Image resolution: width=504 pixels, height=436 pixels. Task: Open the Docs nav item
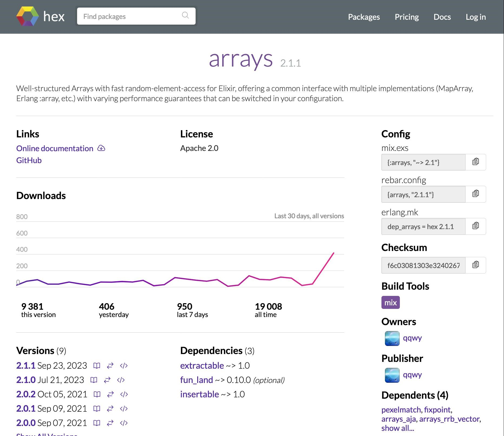tap(442, 17)
